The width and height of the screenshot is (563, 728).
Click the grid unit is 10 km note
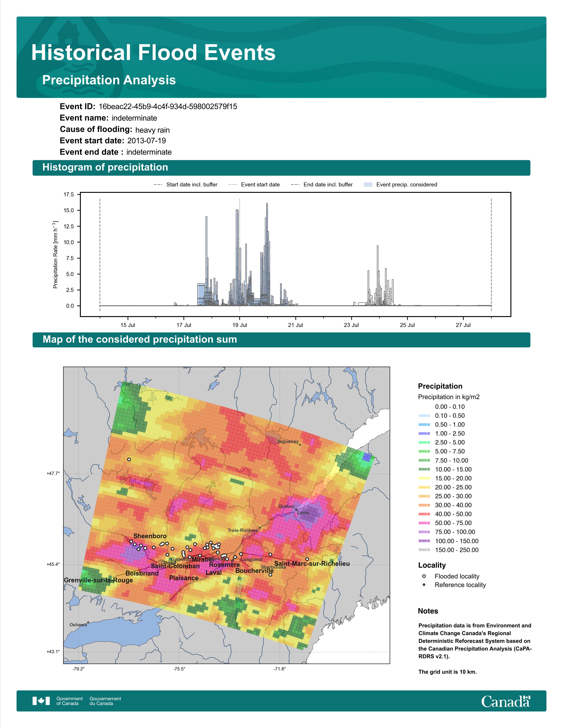(x=448, y=672)
